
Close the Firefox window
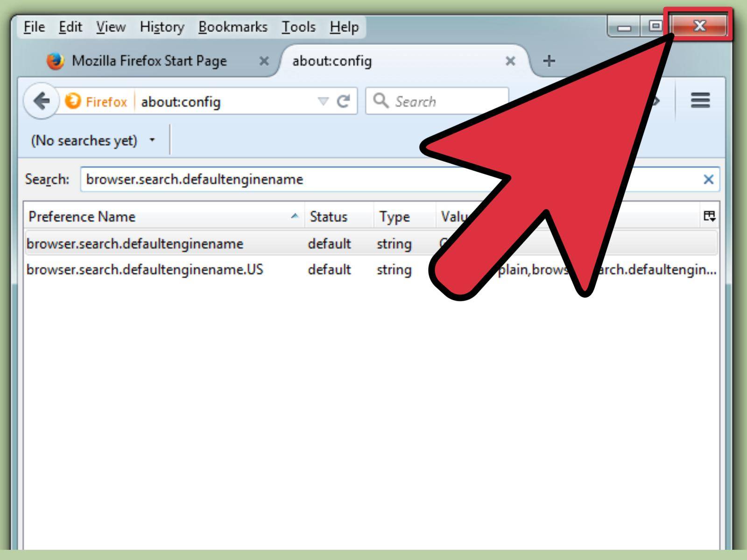(x=699, y=26)
